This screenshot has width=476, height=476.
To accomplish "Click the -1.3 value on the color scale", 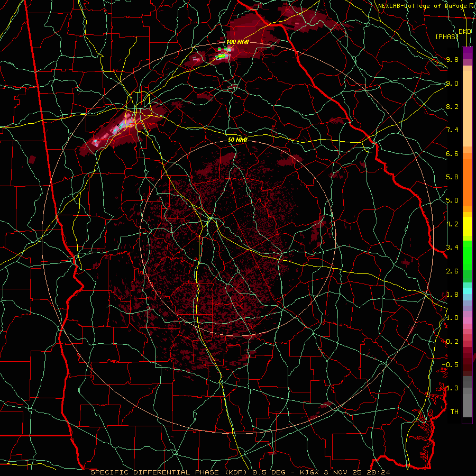I will pyautogui.click(x=450, y=388).
